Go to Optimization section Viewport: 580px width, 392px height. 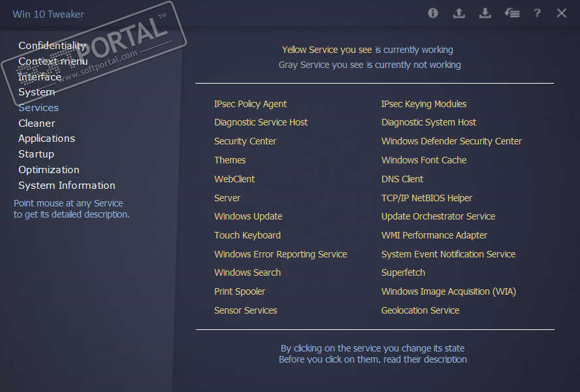(49, 169)
